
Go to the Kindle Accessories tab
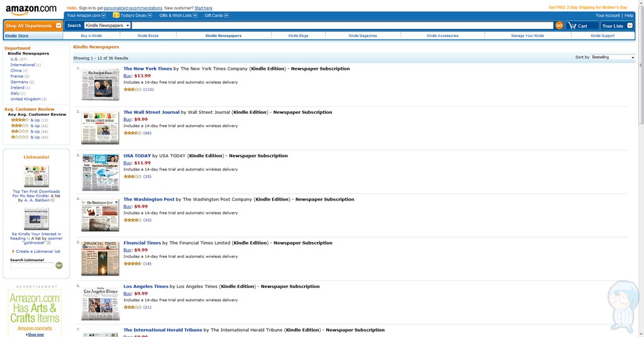click(442, 36)
